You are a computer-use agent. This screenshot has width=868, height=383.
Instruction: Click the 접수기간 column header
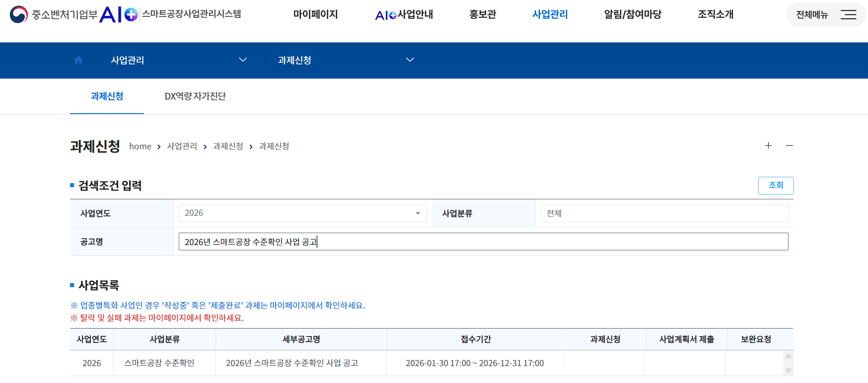pos(476,339)
